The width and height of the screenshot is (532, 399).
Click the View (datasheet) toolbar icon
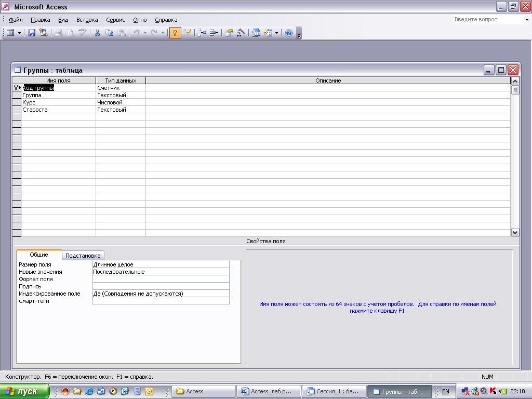(11, 33)
